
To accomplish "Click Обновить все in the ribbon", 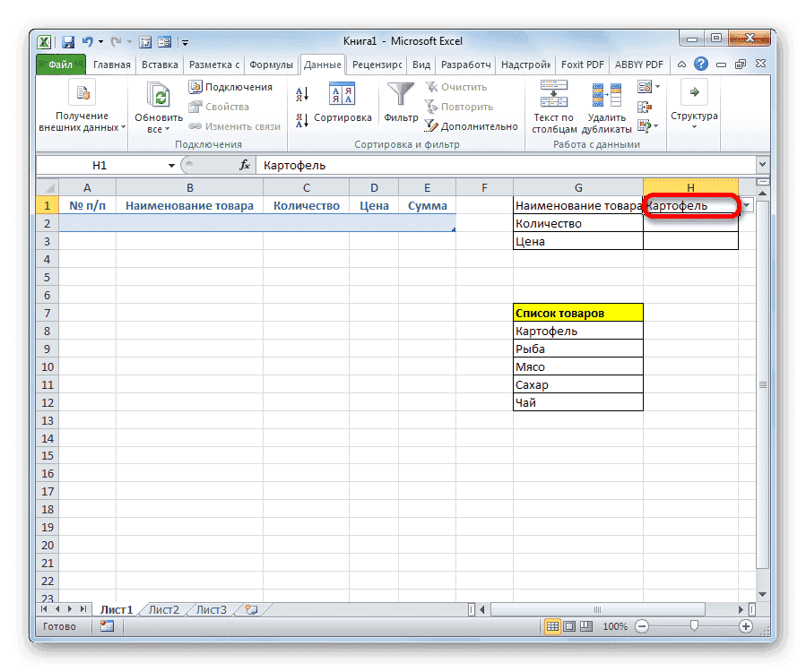I will (158, 99).
